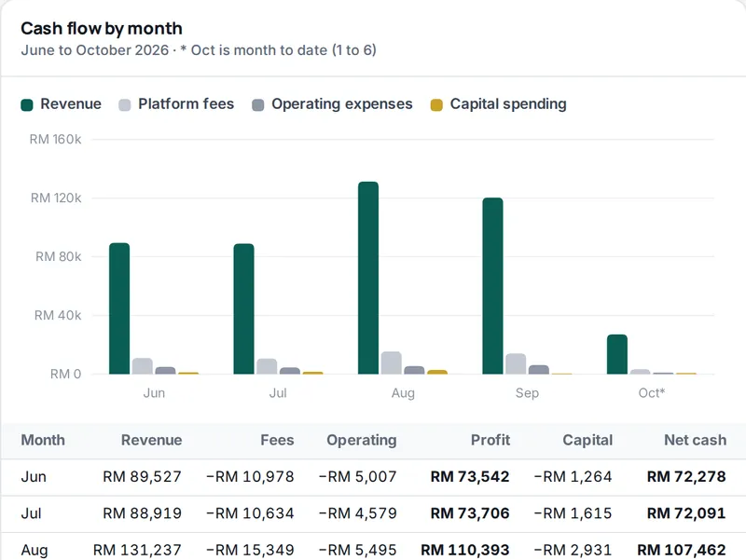Click the Oct* x-axis label

pyautogui.click(x=651, y=393)
